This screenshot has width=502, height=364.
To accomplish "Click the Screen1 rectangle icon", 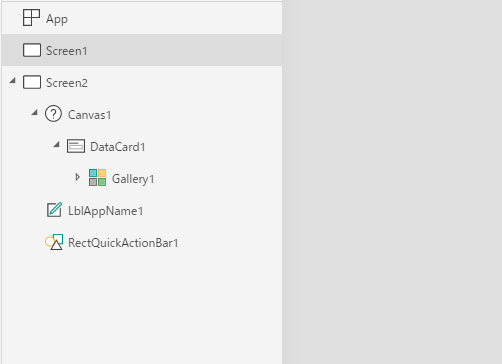I will pos(32,50).
